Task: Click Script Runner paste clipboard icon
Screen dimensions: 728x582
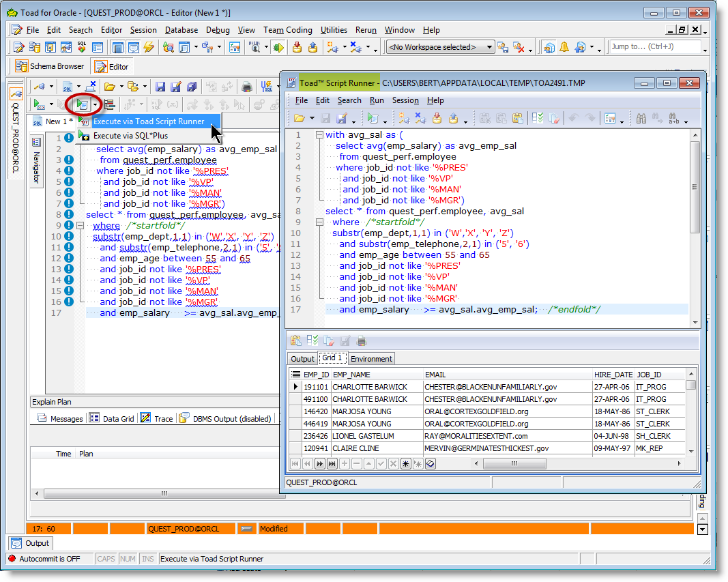Action: click(x=518, y=118)
